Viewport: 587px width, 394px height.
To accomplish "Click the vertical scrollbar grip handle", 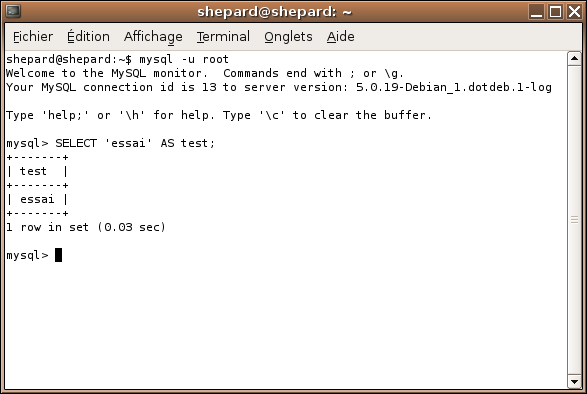I will tap(574, 220).
